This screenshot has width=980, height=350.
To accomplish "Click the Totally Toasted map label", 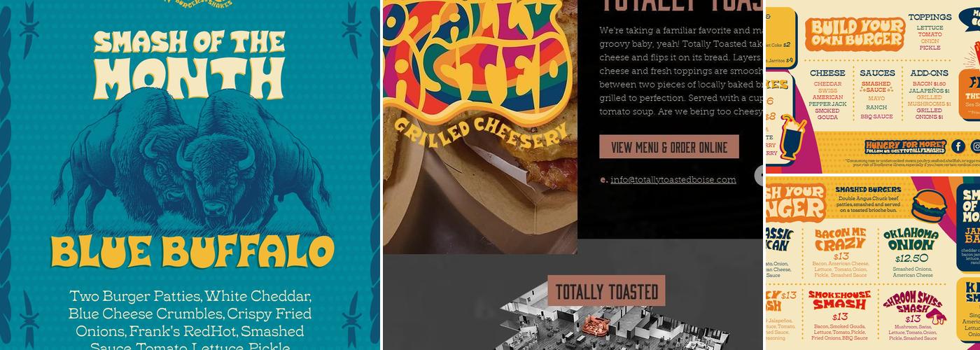I will tap(606, 290).
